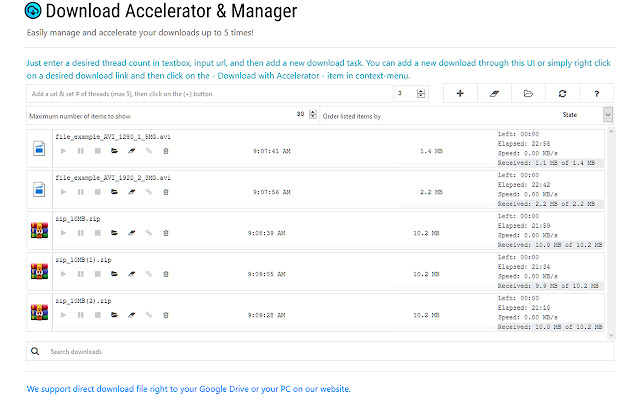
Task: Open downloads folder from top toolbar
Action: [x=528, y=93]
